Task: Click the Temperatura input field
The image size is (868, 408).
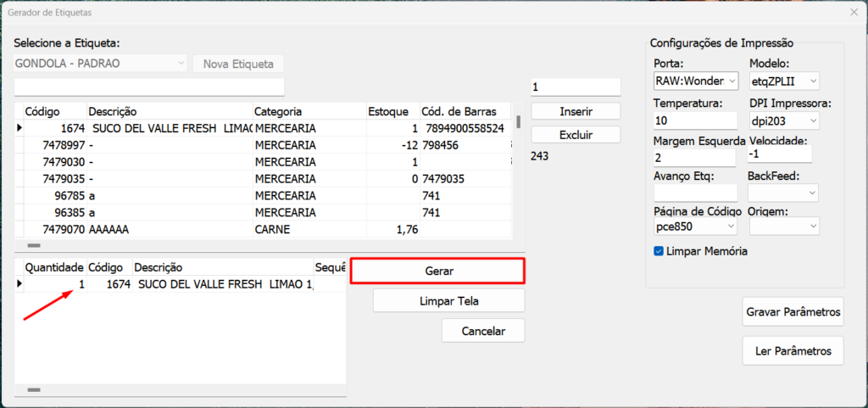Action: [694, 120]
